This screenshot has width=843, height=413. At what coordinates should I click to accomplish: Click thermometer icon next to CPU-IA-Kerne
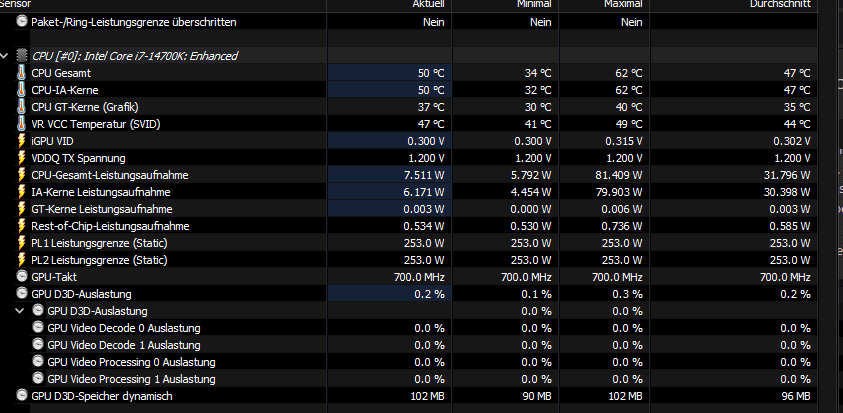[22, 90]
